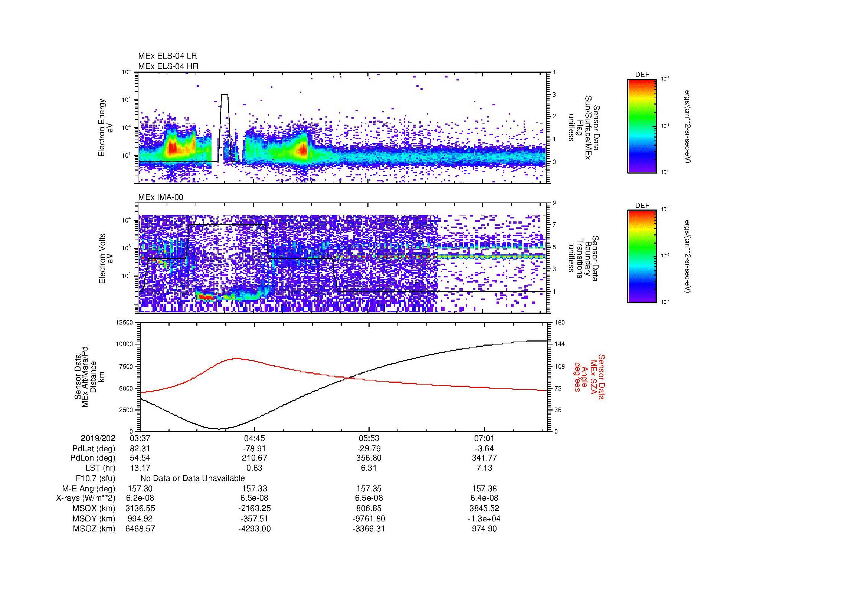The height and width of the screenshot is (613, 868).
Task: Click the LST value '7.13'
Action: click(484, 468)
